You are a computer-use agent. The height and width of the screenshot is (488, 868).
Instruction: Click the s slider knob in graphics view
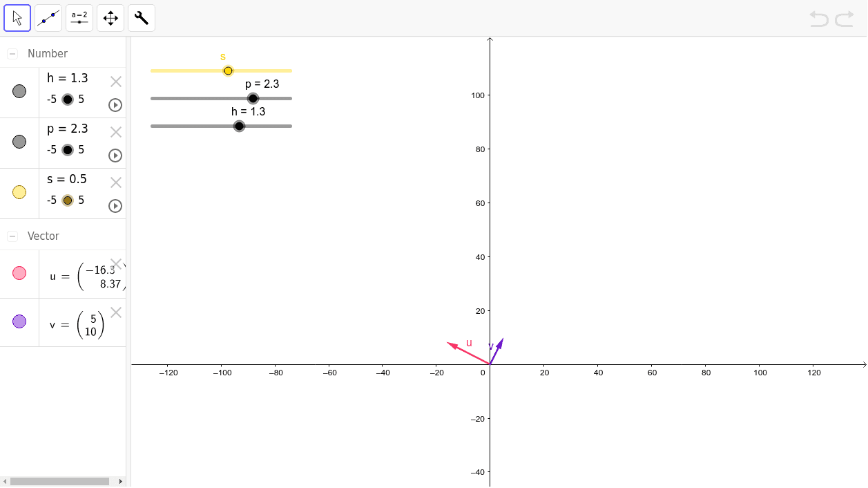[x=229, y=71]
